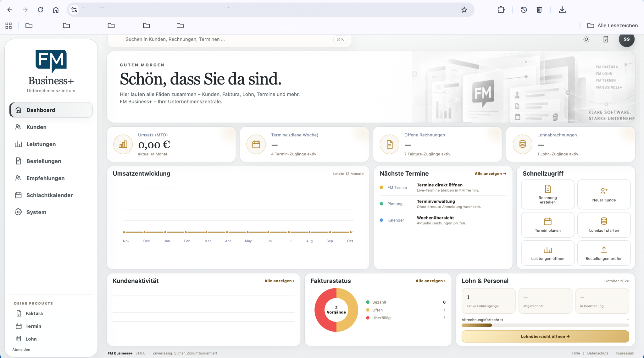644x358 pixels.
Task: Open the document icon next to avatar
Action: pos(606,39)
